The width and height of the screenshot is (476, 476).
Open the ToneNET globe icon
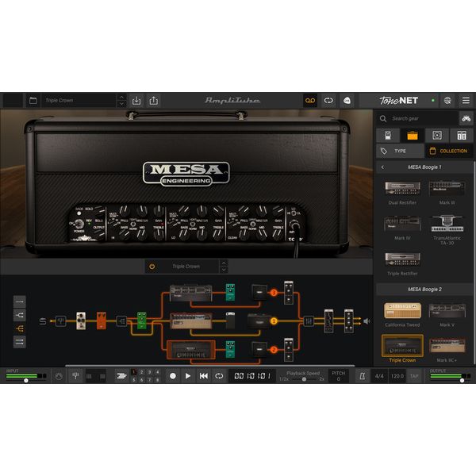pyautogui.click(x=447, y=101)
